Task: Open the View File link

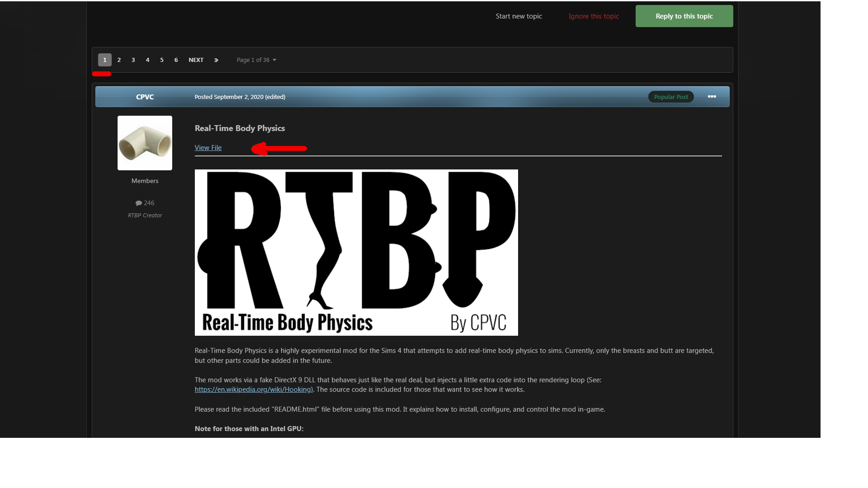Action: (x=208, y=148)
